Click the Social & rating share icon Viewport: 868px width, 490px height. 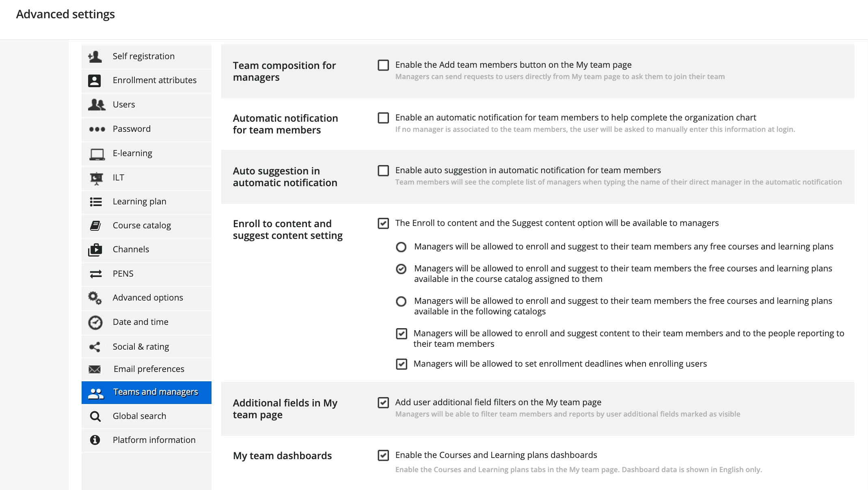95,347
